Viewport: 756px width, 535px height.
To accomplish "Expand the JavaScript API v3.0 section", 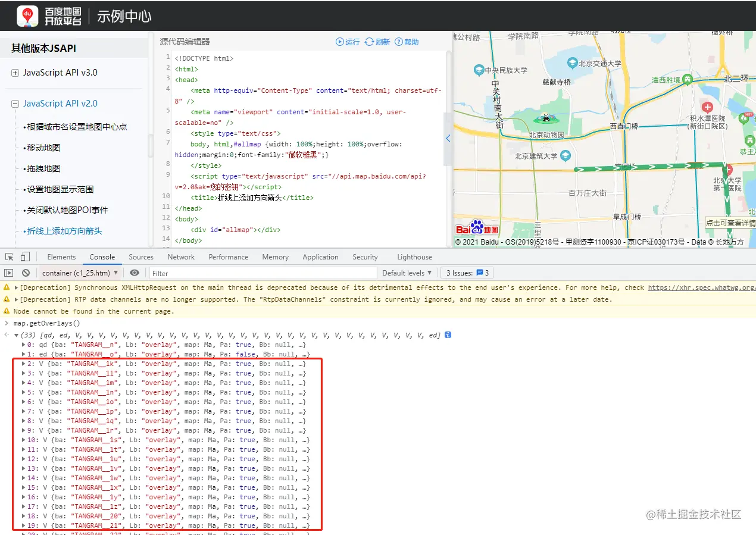I will point(15,73).
